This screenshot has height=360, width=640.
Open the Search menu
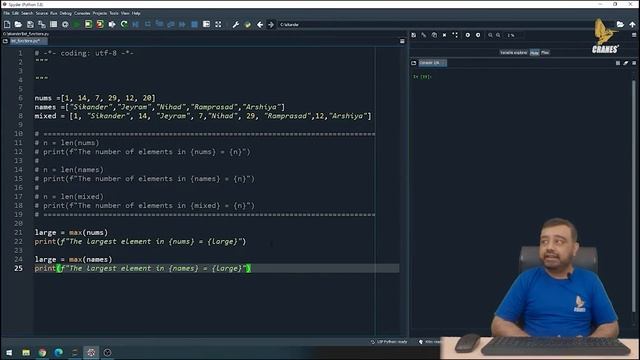(x=27, y=13)
